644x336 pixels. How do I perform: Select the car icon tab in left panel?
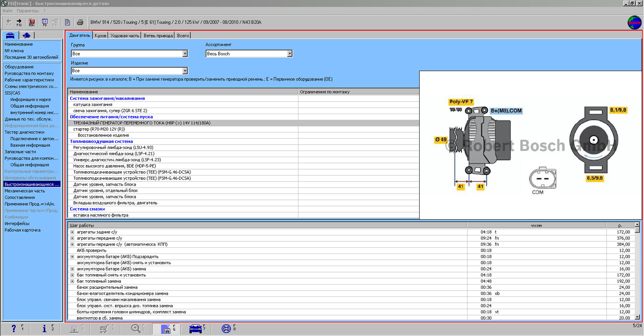[x=10, y=35]
